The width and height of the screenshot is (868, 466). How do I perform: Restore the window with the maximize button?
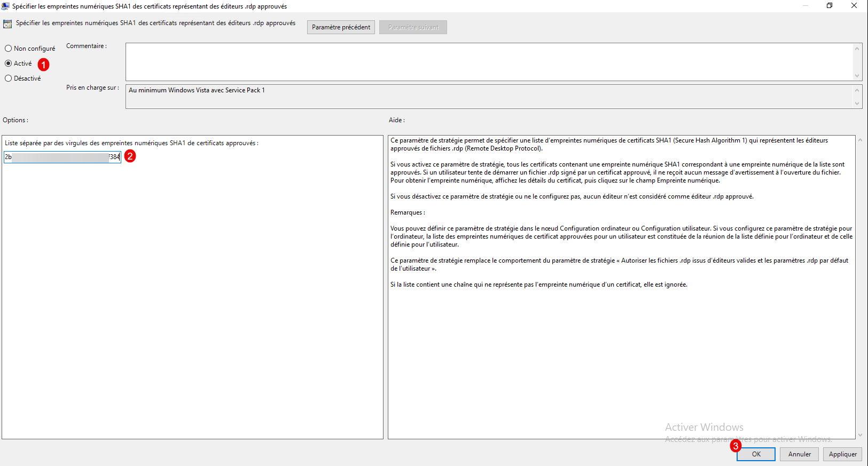click(x=830, y=6)
